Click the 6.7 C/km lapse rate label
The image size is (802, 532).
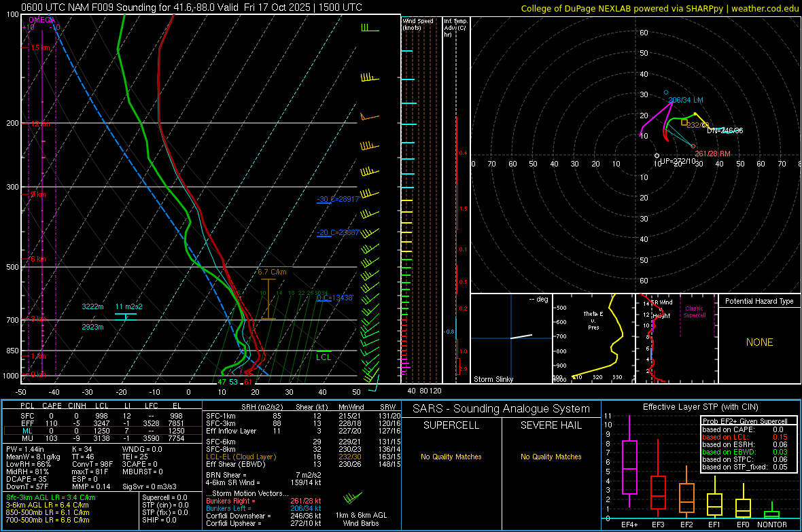point(272,272)
